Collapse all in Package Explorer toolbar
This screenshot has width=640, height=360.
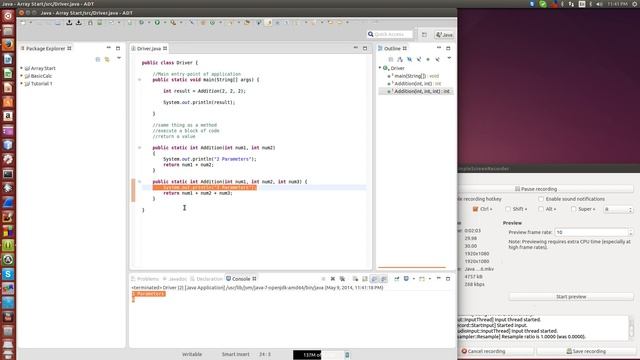tap(98, 60)
